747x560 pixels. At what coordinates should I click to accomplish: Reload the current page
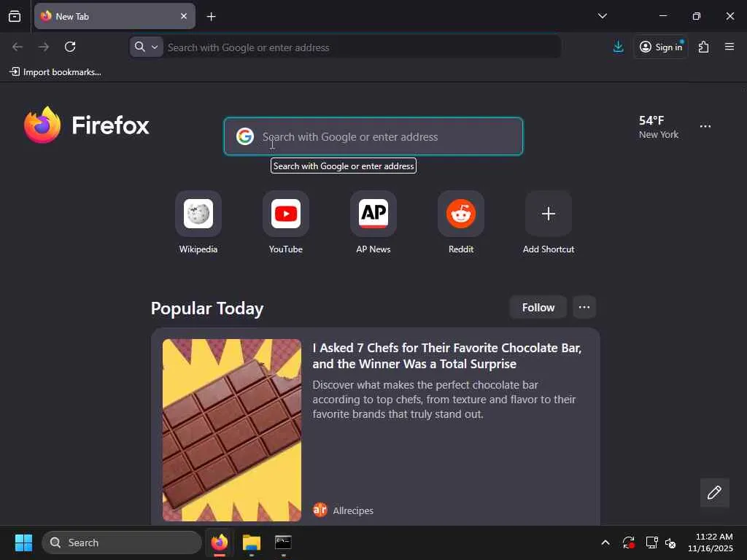tap(70, 47)
